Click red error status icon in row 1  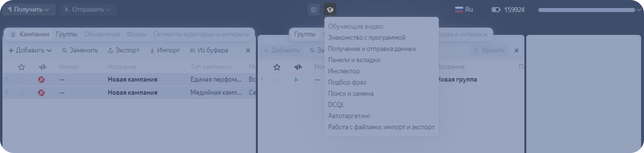[41, 80]
